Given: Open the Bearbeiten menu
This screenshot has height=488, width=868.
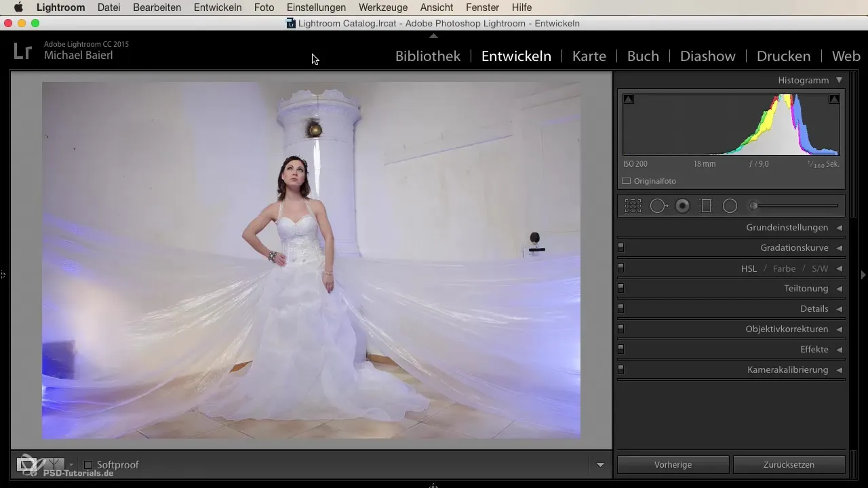Looking at the screenshot, I should [x=158, y=7].
